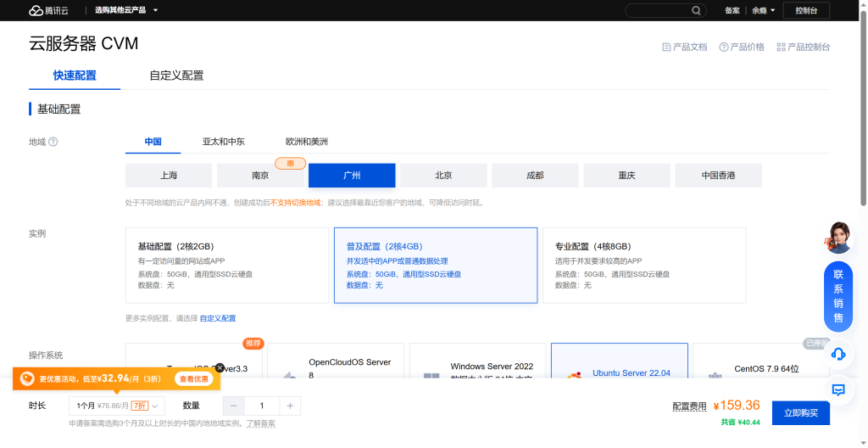Click the 立即购买 button
Viewport: 868px width, 448px height.
801,412
